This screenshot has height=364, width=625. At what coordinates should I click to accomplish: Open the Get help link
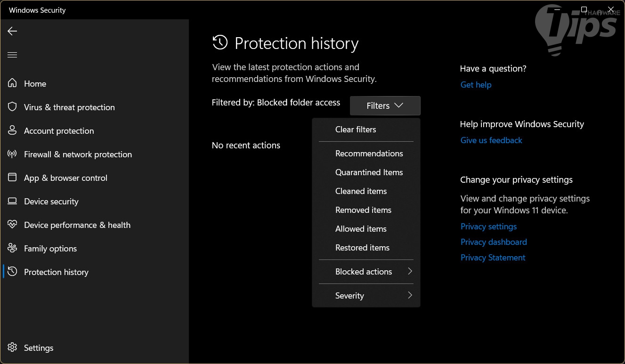point(476,85)
